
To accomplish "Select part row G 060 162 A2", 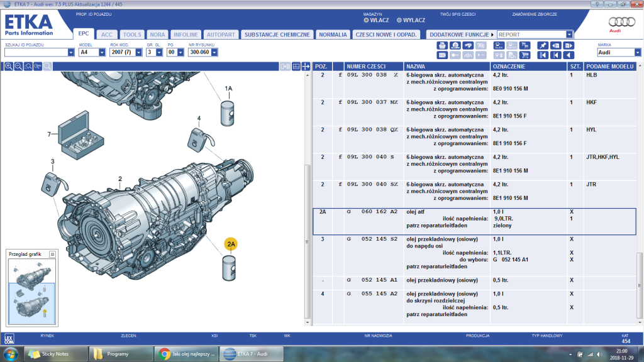I will coord(474,222).
